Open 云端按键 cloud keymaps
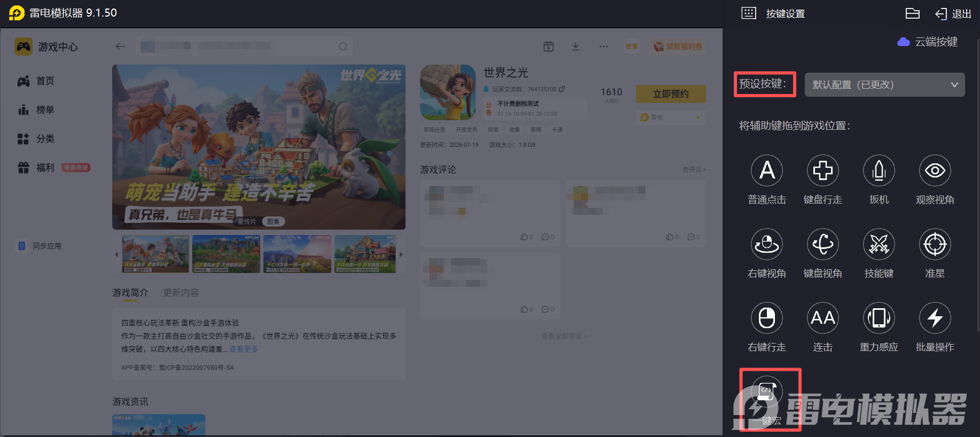This screenshot has width=980, height=437. (x=928, y=42)
